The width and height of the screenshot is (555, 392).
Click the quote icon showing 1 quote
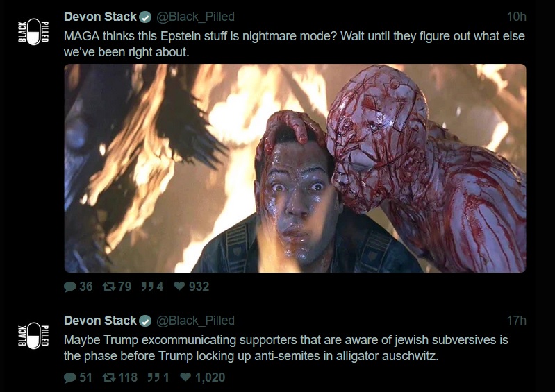[x=152, y=378]
